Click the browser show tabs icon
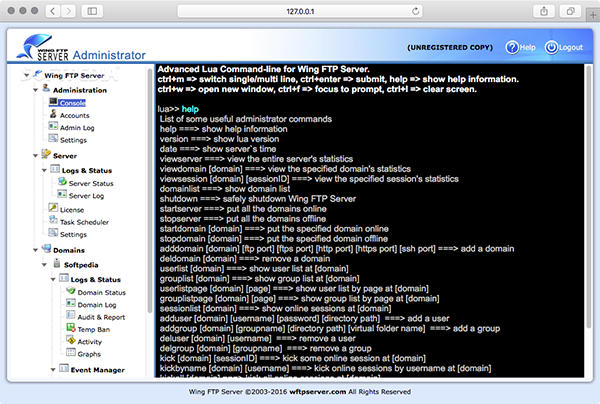This screenshot has height=404, width=600. (571, 11)
